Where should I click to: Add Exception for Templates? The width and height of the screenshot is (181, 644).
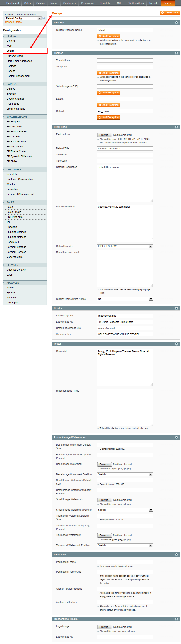pos(109,73)
